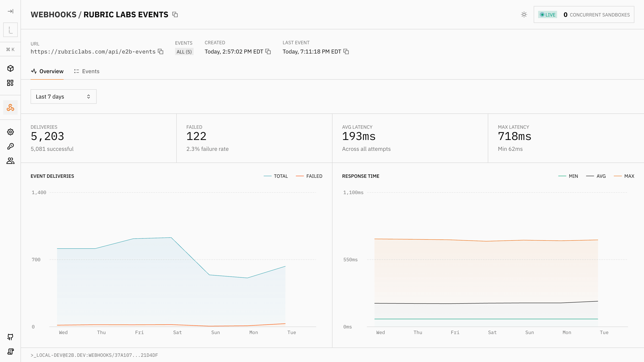Open the Last 7 days range dropdown

[x=64, y=97]
